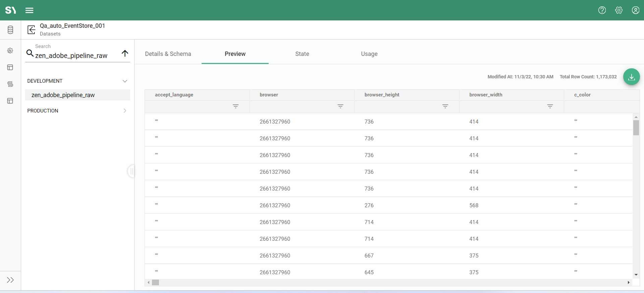Viewport: 644px width, 293px height.
Task: Click the help question mark icon
Action: coord(602,10)
